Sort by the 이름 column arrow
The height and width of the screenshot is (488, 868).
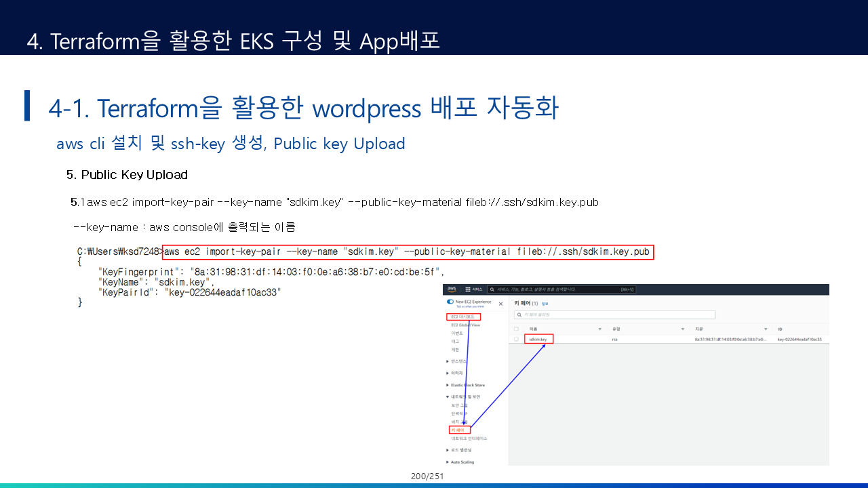click(x=600, y=329)
